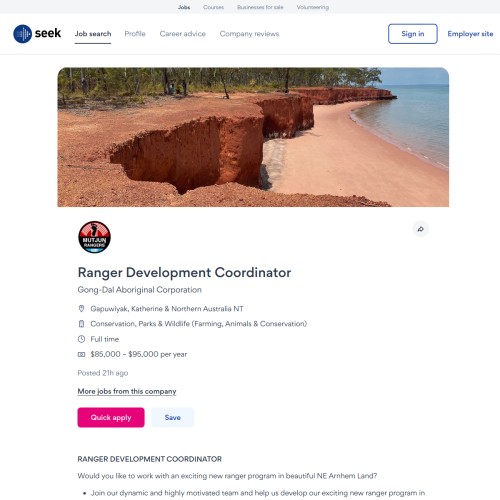The width and height of the screenshot is (500, 500).
Task: Open Businesses for sale link
Action: pyautogui.click(x=260, y=7)
